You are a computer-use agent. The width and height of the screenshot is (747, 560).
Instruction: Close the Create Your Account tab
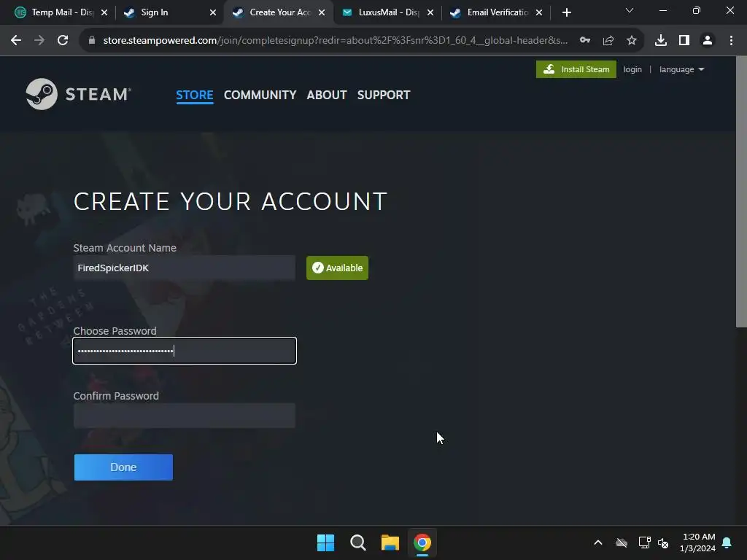click(x=322, y=12)
